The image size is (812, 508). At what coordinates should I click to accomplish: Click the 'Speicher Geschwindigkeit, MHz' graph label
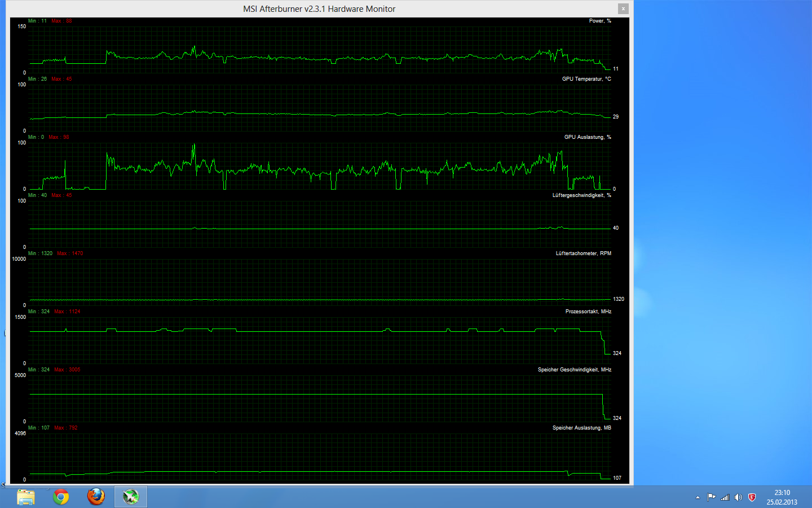(575, 370)
